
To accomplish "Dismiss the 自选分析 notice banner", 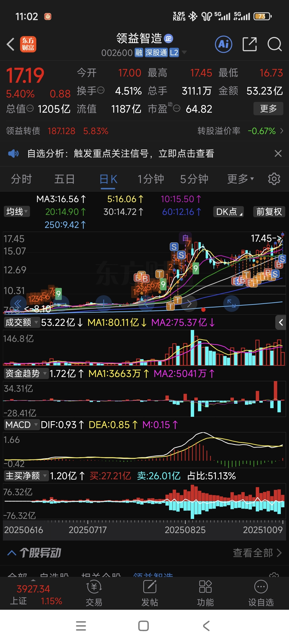I will (x=278, y=153).
